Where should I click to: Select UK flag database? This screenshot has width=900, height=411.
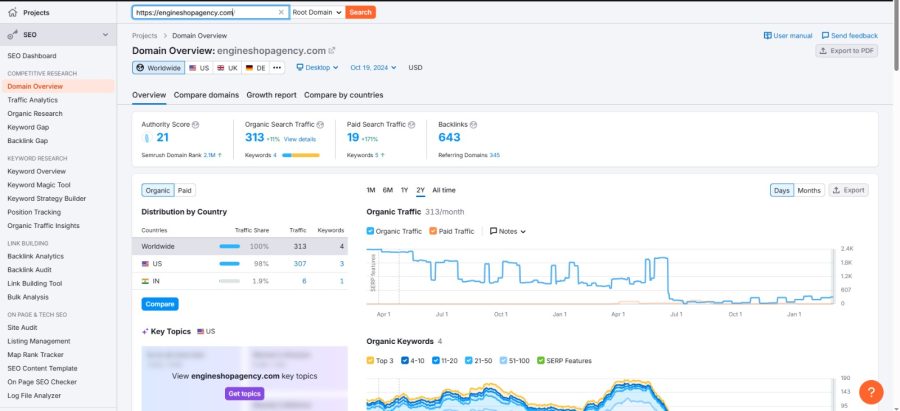click(x=227, y=68)
